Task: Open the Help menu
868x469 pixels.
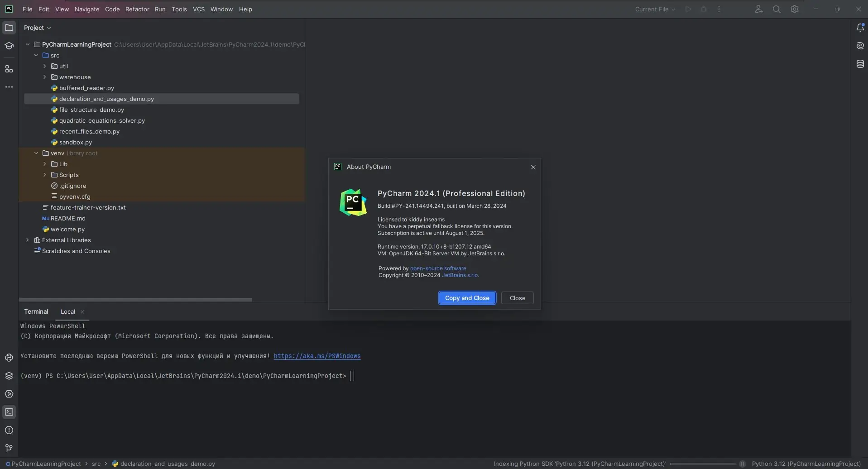Action: pos(245,9)
